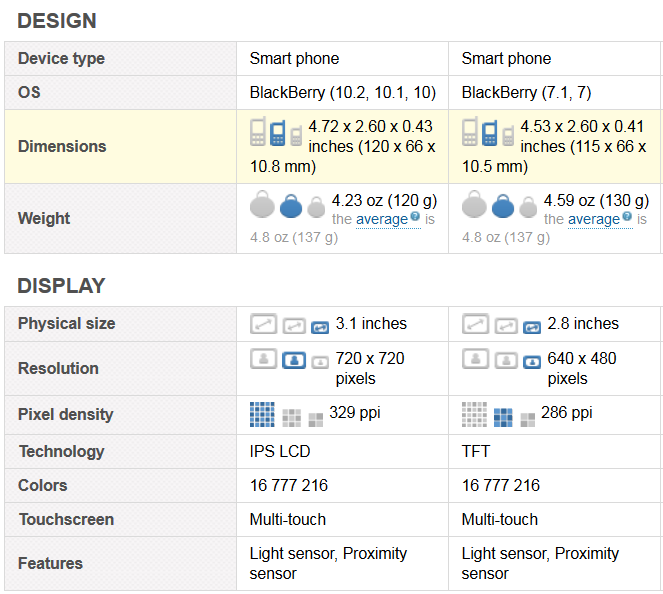Click the blue screen size icon beside 3.1 inches
The height and width of the screenshot is (594, 663).
click(x=320, y=328)
